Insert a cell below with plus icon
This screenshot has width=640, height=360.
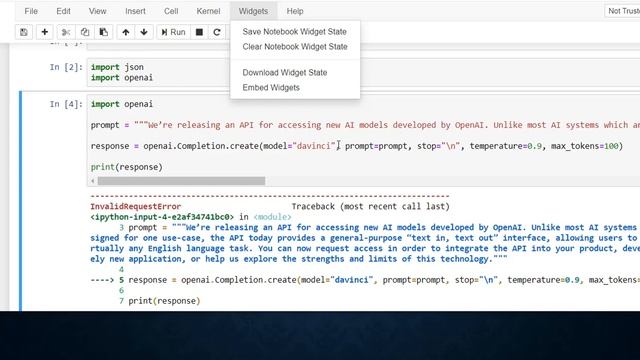point(44,32)
